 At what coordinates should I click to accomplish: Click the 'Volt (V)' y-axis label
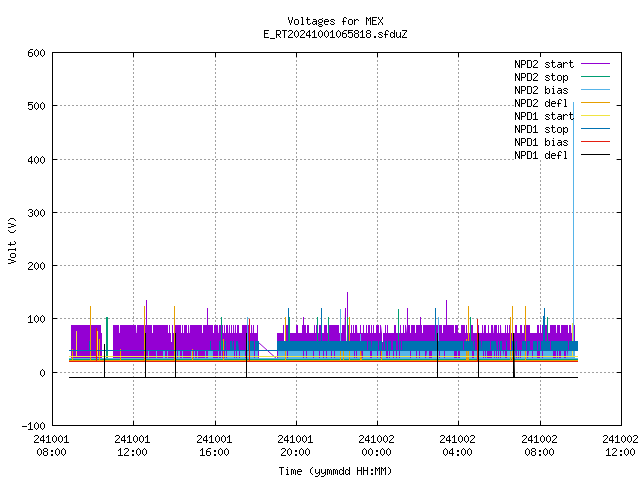(13, 240)
